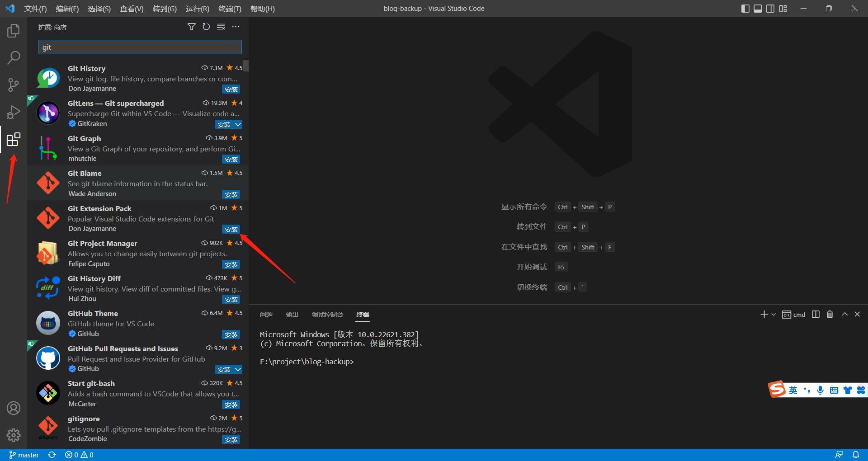868x461 pixels.
Task: Toggle the secondary side bar layout button
Action: click(x=770, y=9)
